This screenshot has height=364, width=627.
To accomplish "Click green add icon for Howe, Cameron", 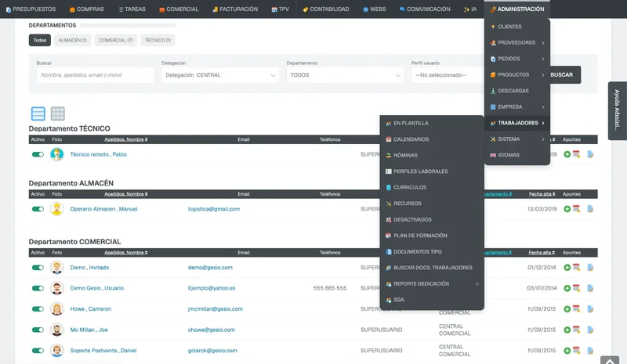I will [567, 309].
